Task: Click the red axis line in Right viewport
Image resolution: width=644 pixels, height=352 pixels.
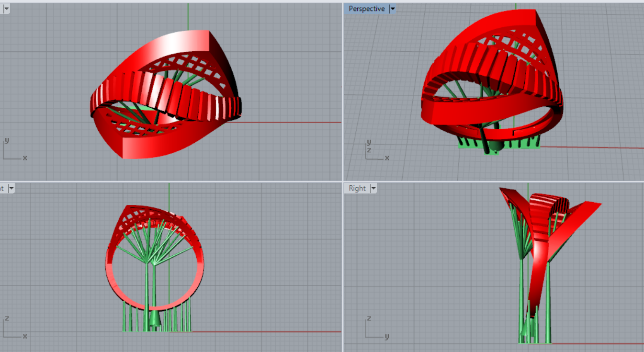Action: 599,343
